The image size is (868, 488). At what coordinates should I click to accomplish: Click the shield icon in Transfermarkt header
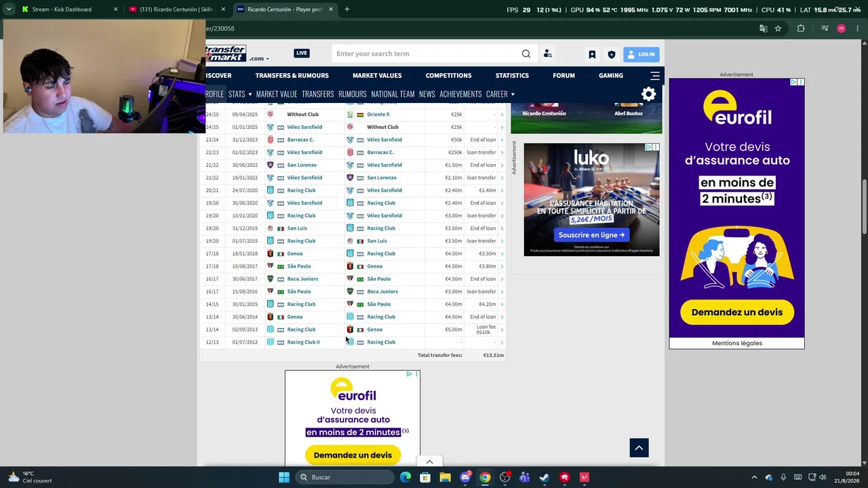tap(611, 54)
